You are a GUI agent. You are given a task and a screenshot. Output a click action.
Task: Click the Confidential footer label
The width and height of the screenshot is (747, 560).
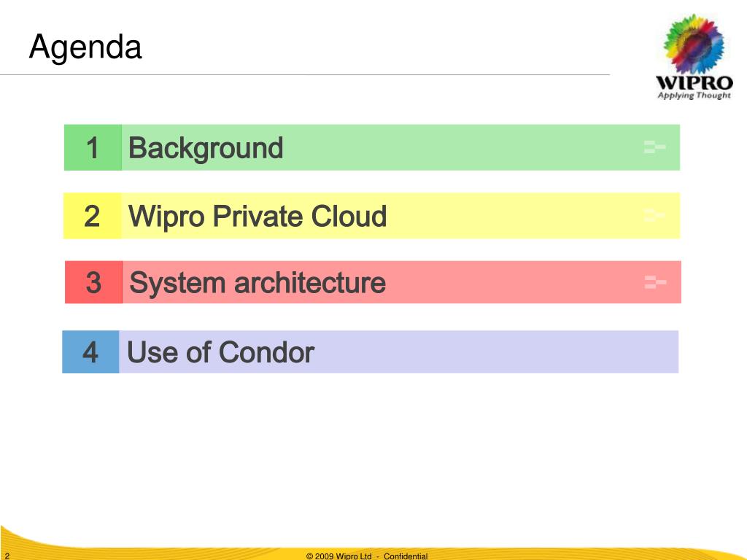pos(406,556)
